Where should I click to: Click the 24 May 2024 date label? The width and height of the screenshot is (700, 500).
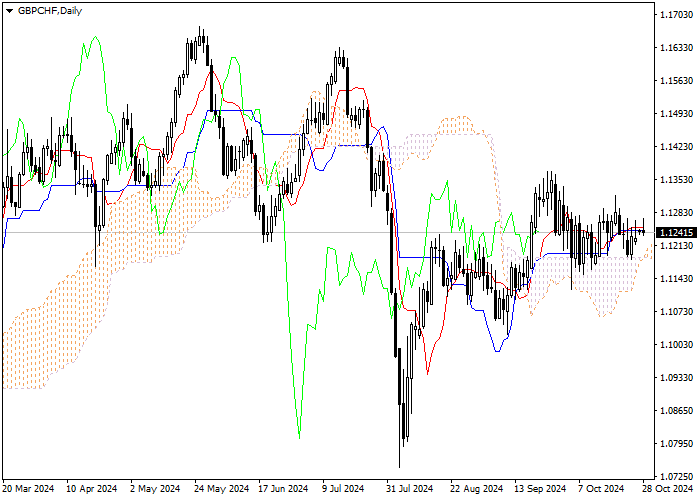click(x=221, y=489)
